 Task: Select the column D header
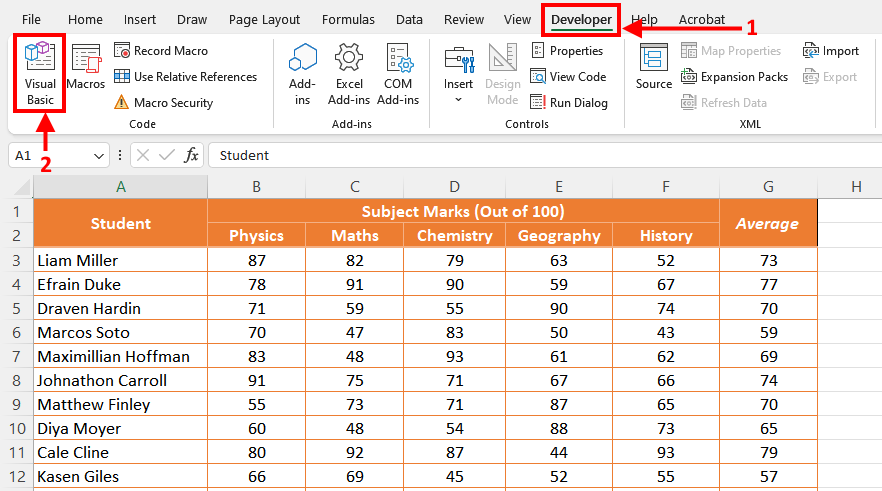coord(455,186)
